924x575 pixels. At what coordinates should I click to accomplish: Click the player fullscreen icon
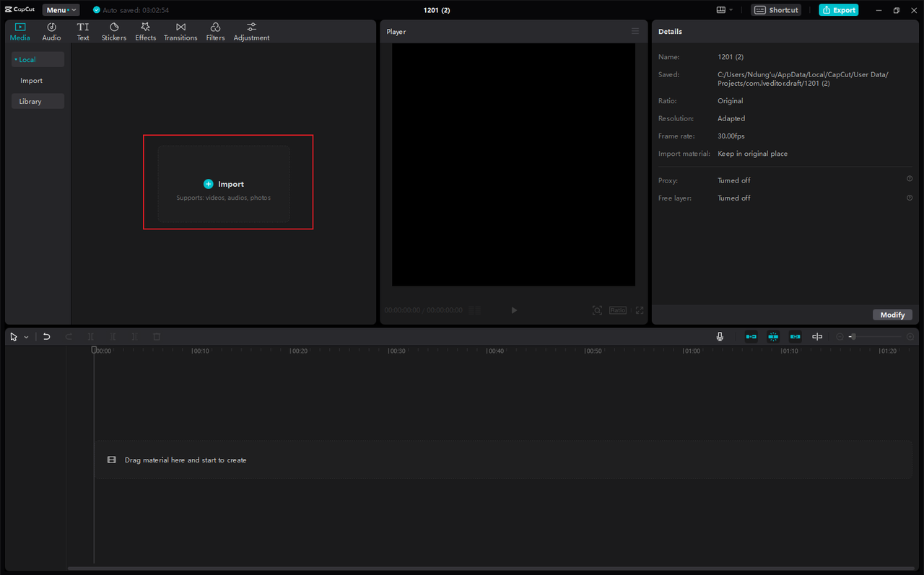pos(640,310)
